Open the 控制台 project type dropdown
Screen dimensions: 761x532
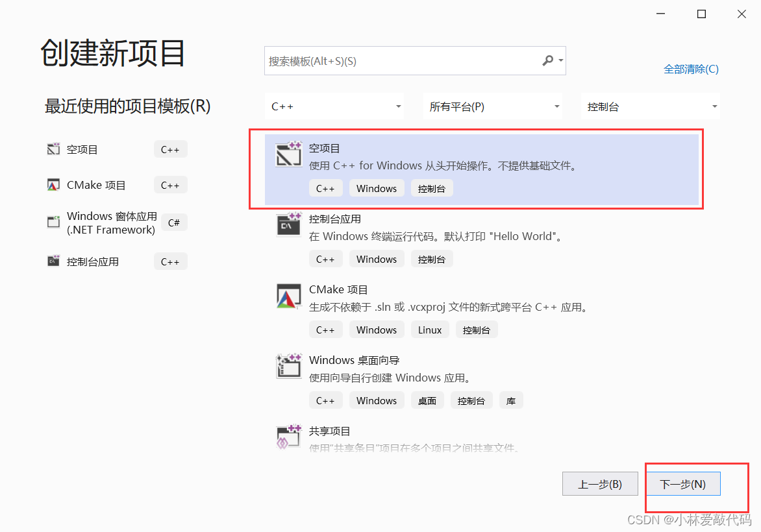651,106
